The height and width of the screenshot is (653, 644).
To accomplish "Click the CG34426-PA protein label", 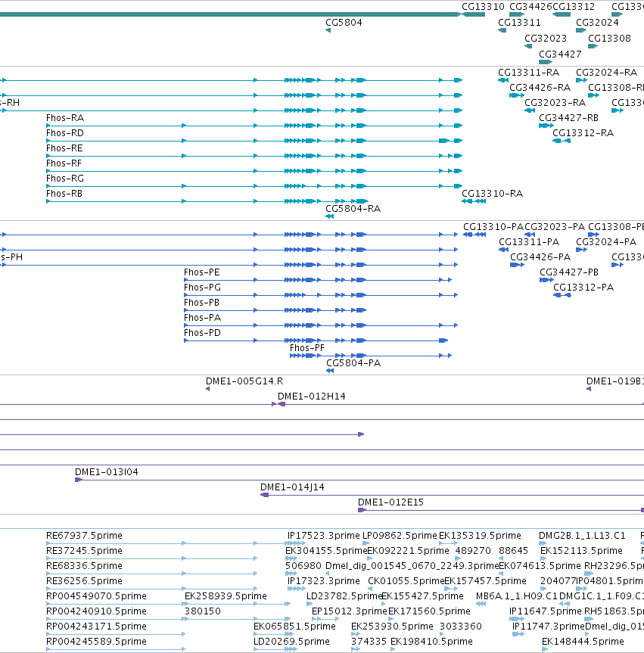I will pyautogui.click(x=540, y=257).
